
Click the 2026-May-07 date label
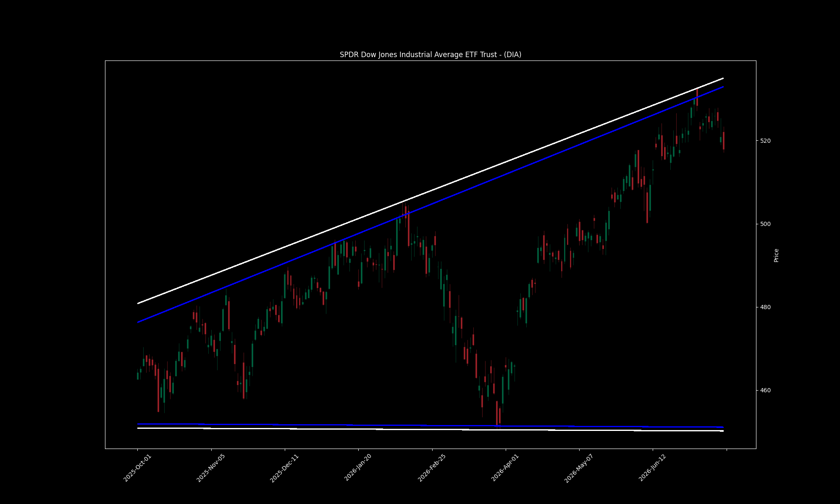pos(579,468)
